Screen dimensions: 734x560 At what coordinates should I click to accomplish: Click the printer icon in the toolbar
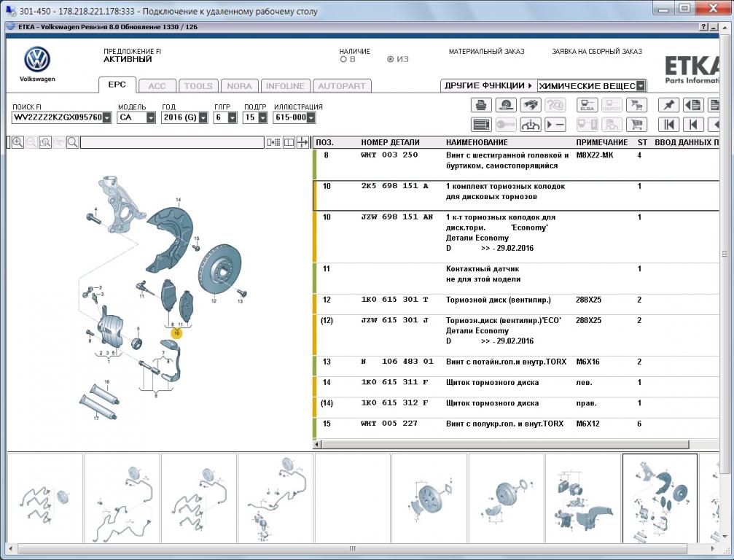tap(481, 105)
